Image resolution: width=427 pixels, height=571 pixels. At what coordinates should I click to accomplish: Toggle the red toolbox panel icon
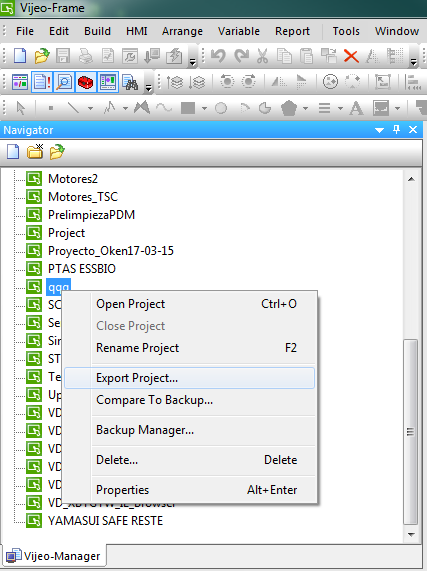click(x=86, y=82)
